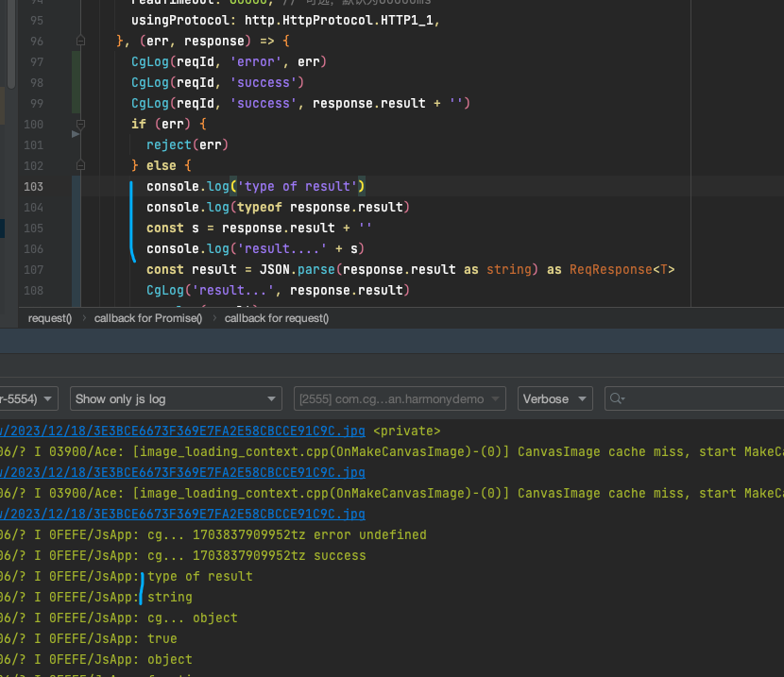Click 'usingProtocol' property on line 95
Screen dimensions: 784x677
point(180,21)
